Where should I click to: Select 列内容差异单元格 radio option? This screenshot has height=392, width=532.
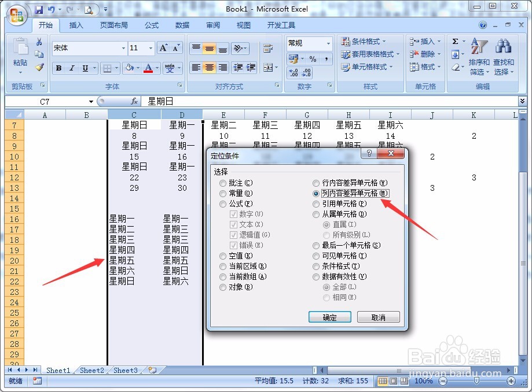click(316, 194)
